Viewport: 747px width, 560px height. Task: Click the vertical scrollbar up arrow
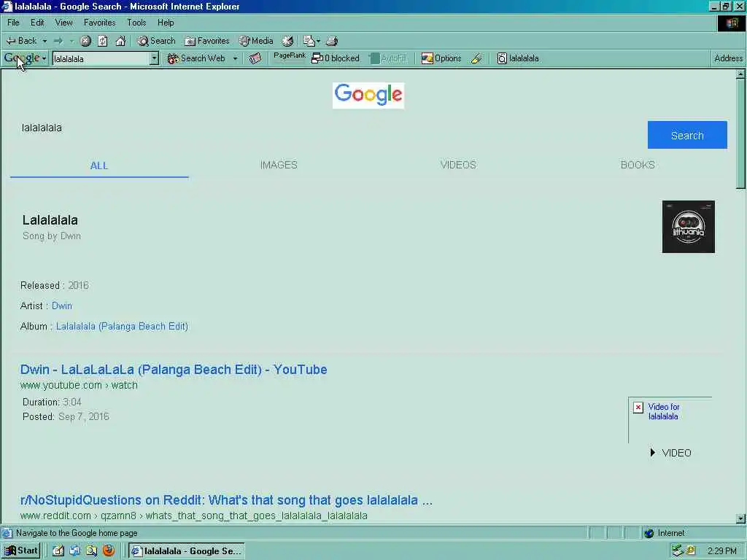pos(740,74)
